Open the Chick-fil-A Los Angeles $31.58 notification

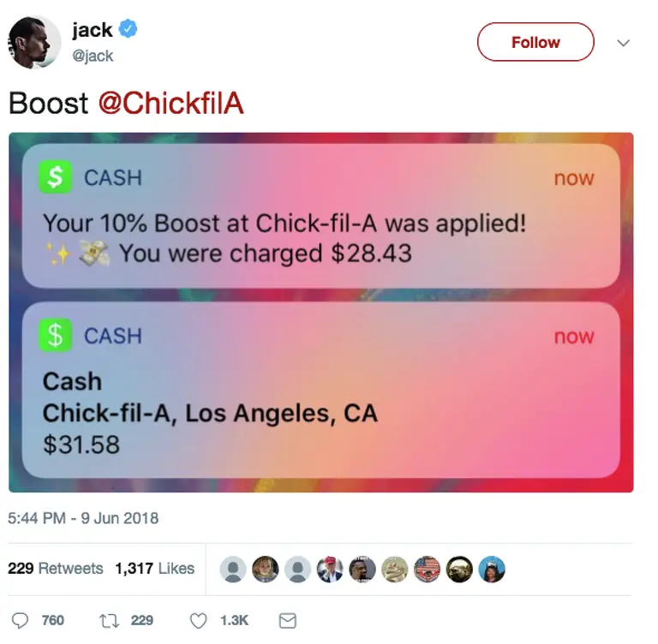(321, 391)
